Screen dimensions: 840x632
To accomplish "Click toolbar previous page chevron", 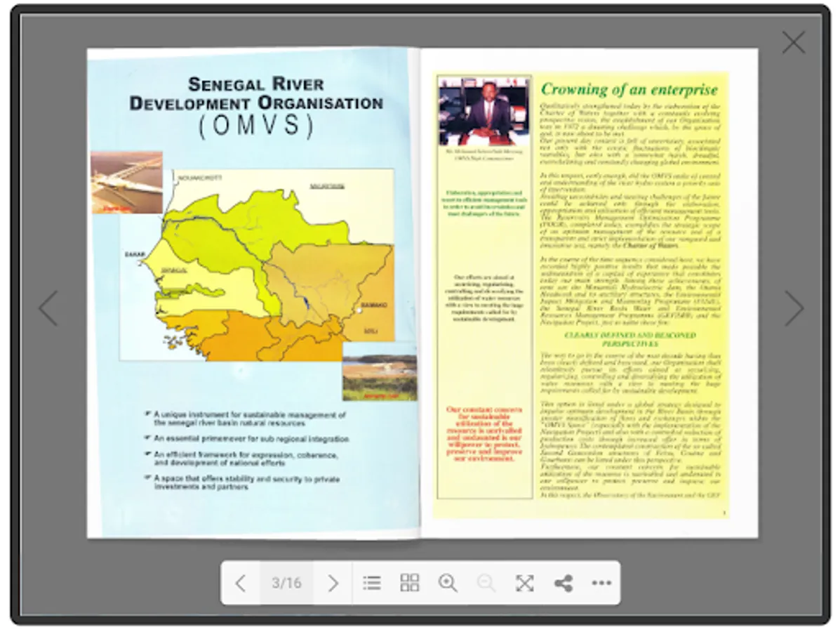I will click(241, 583).
